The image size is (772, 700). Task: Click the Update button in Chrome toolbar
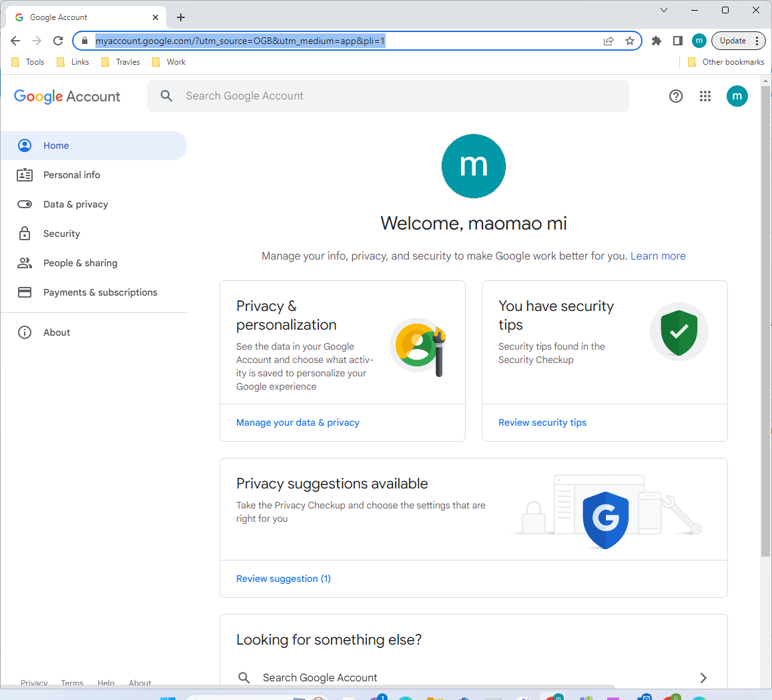(733, 41)
